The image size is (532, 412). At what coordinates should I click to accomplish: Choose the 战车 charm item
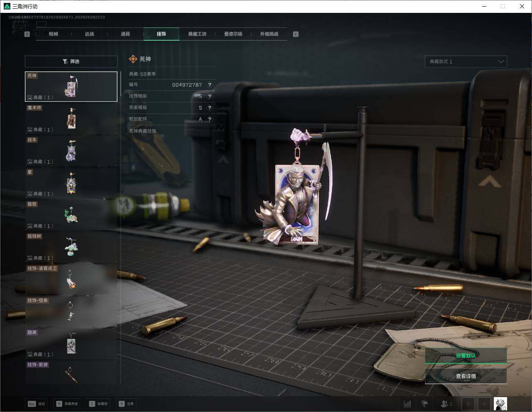click(71, 151)
